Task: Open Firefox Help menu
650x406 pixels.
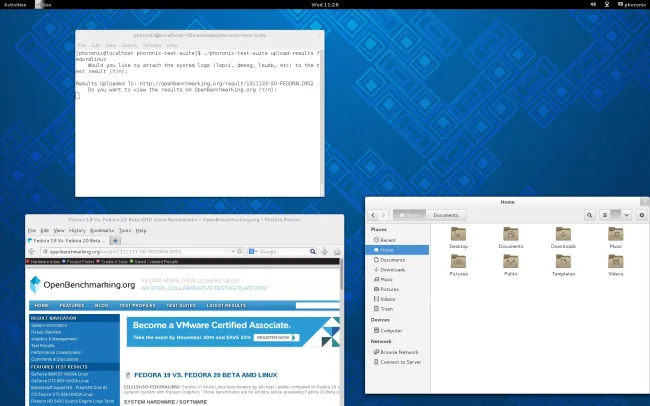Action: coord(141,230)
